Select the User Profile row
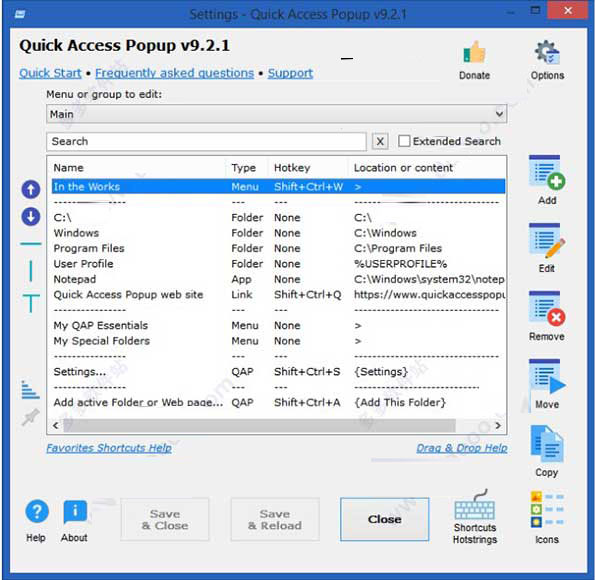595x580 pixels. (x=279, y=264)
